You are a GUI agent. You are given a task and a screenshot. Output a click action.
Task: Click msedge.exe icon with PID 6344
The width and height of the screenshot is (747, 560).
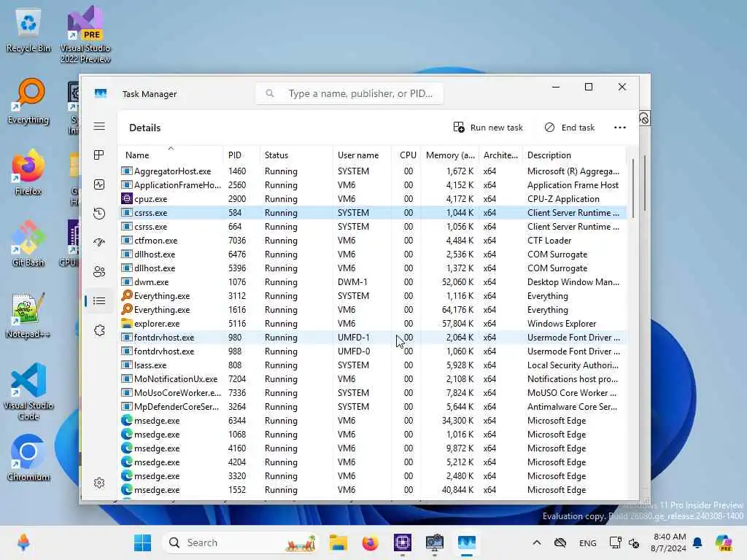pyautogui.click(x=126, y=421)
